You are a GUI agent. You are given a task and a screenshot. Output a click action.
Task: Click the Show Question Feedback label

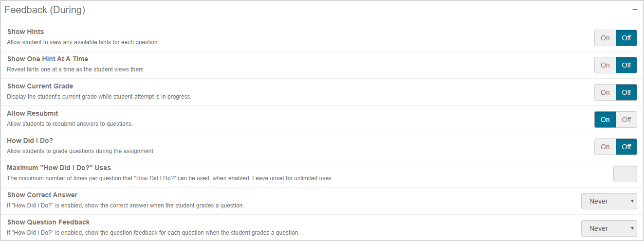click(x=48, y=222)
